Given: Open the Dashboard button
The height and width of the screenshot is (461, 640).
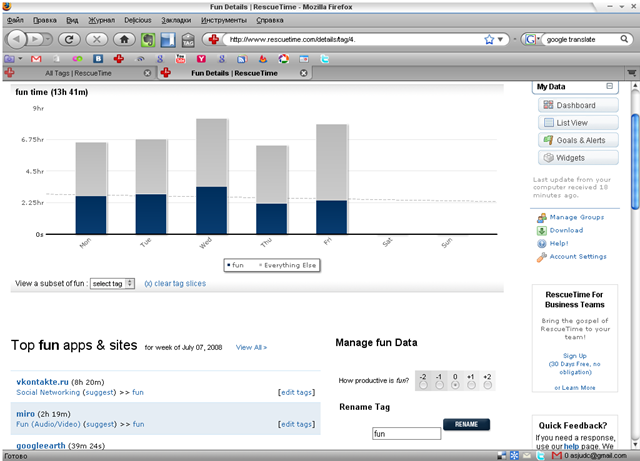Looking at the screenshot, I should point(578,105).
